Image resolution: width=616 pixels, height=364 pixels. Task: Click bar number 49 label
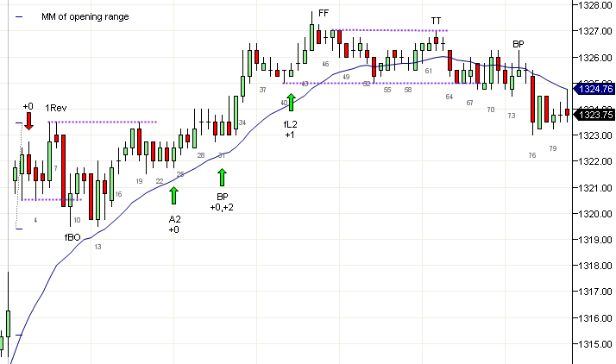point(346,77)
